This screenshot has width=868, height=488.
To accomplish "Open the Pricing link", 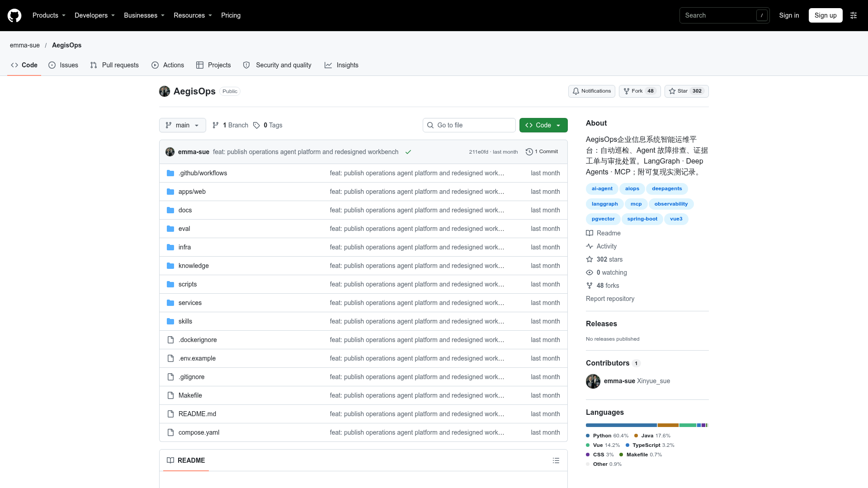I will coord(231,15).
